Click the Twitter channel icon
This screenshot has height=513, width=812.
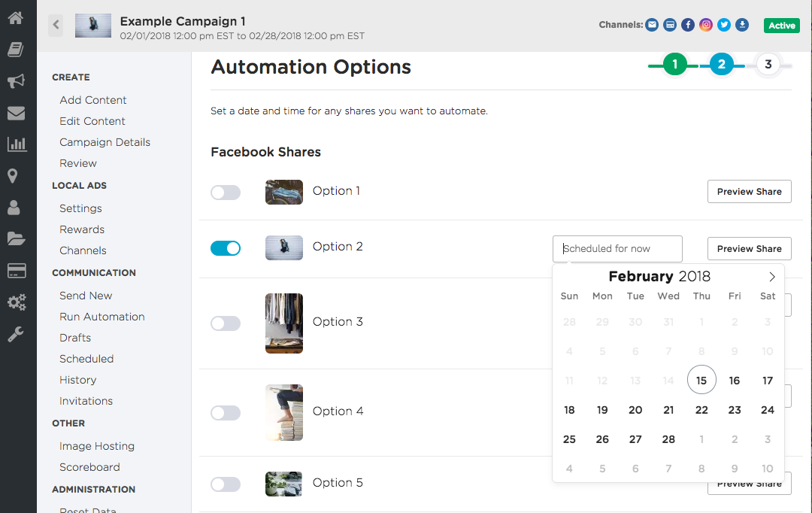tap(724, 24)
